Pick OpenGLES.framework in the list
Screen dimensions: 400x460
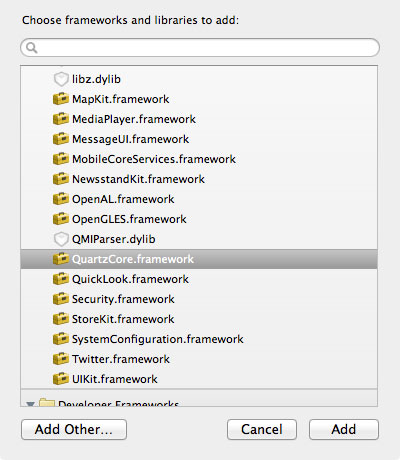(x=199, y=219)
